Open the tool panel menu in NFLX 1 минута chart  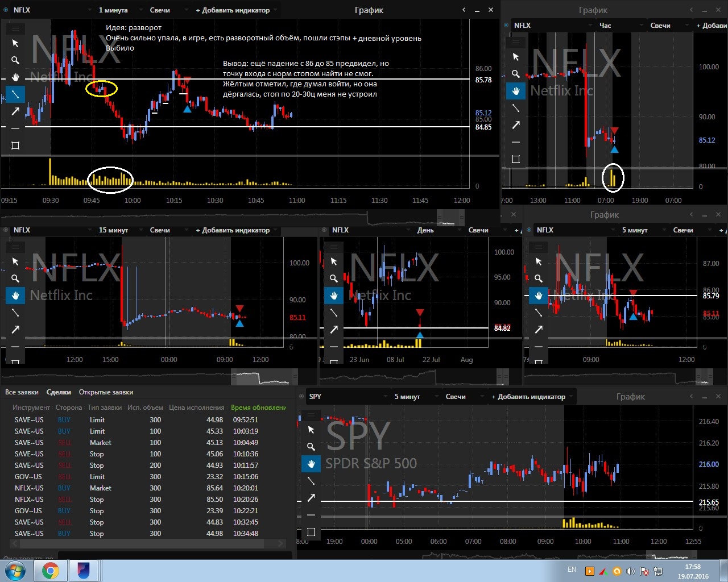(15, 28)
